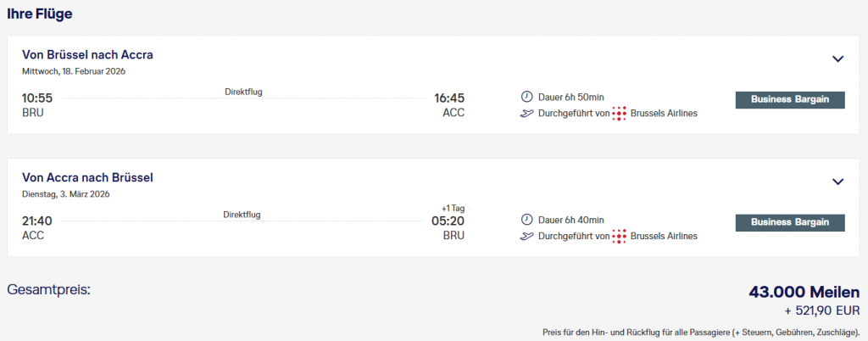Expand the Brüssel nach Accra flight details
Viewport: 868px width, 341px height.
pos(837,59)
